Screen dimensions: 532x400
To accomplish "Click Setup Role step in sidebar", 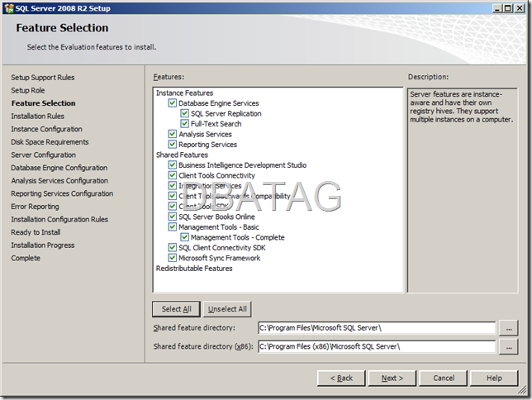I will (28, 90).
